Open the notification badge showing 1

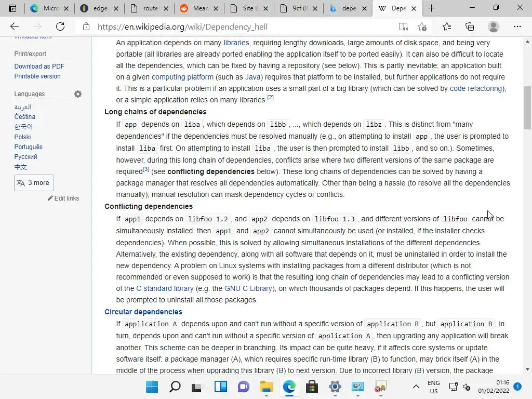click(x=517, y=387)
